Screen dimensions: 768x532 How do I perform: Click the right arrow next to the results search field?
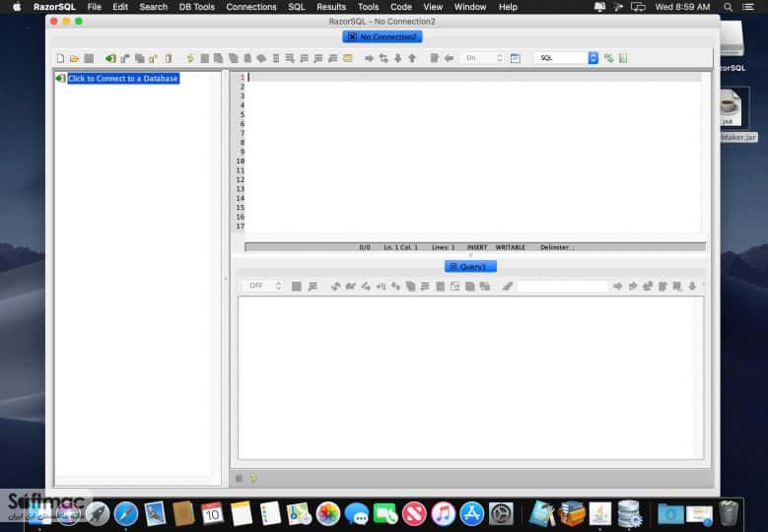617,286
